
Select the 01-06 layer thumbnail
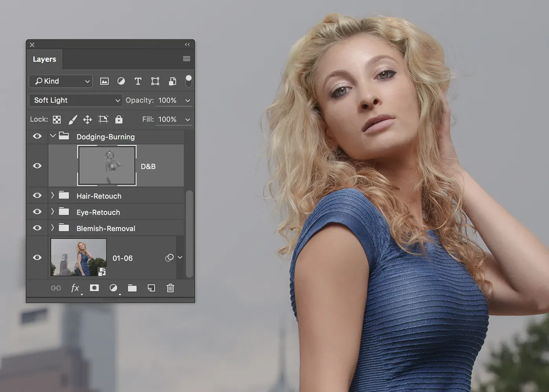(78, 257)
